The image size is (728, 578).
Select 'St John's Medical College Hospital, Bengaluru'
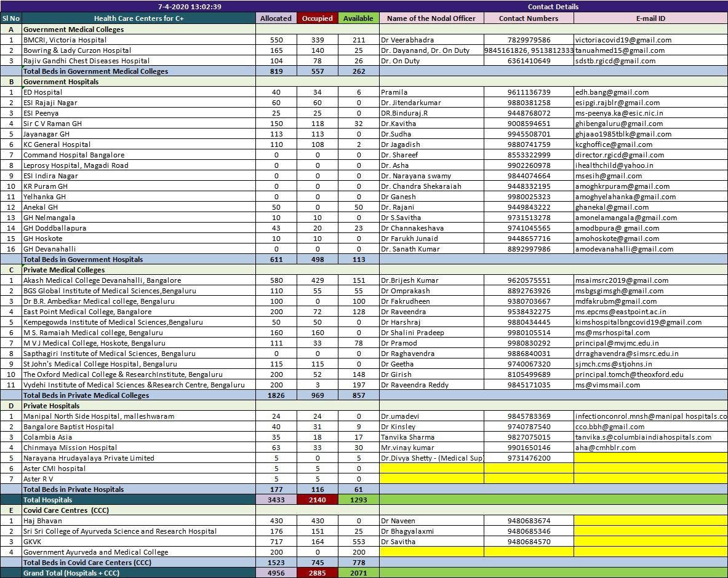[x=139, y=363]
